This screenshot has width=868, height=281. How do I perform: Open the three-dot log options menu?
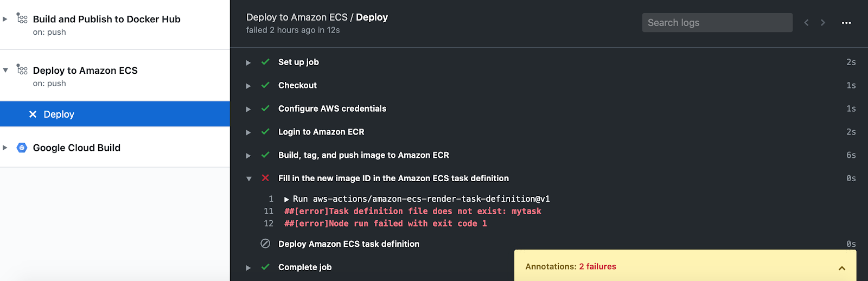(846, 23)
